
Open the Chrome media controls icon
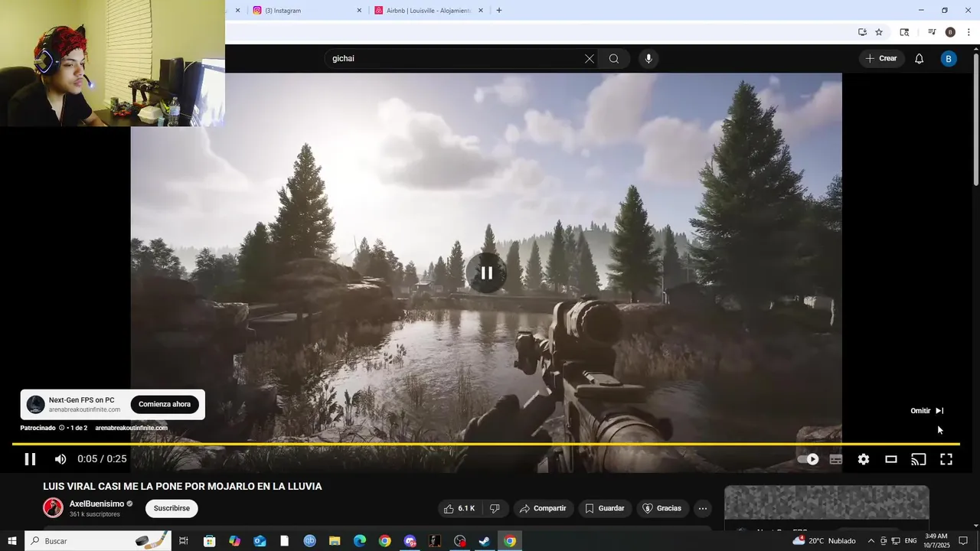932,32
